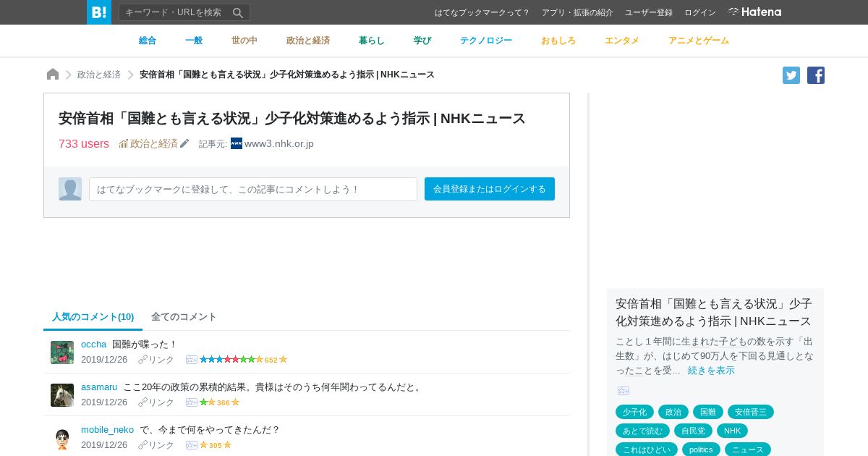Click the 733 users count
The height and width of the screenshot is (456, 868).
84,143
